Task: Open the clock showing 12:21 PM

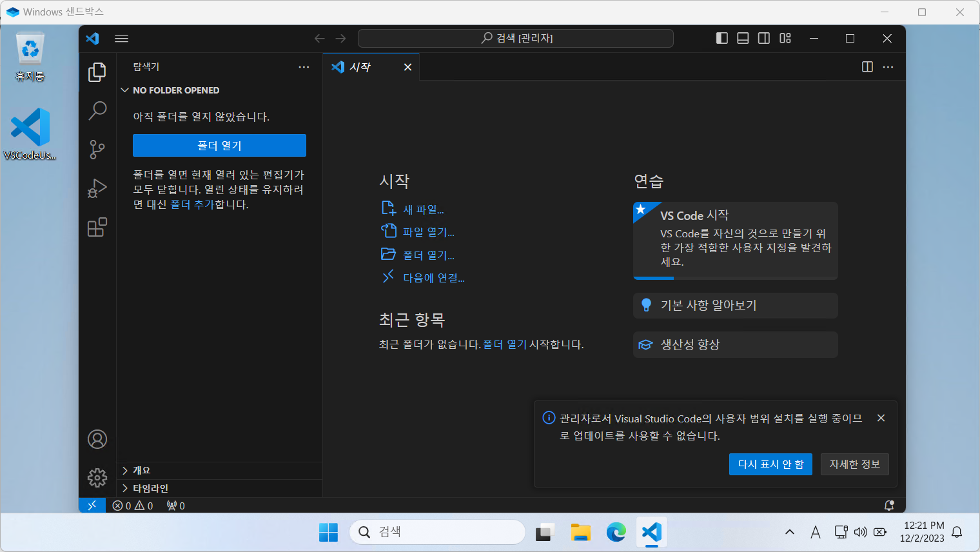Action: click(x=922, y=532)
